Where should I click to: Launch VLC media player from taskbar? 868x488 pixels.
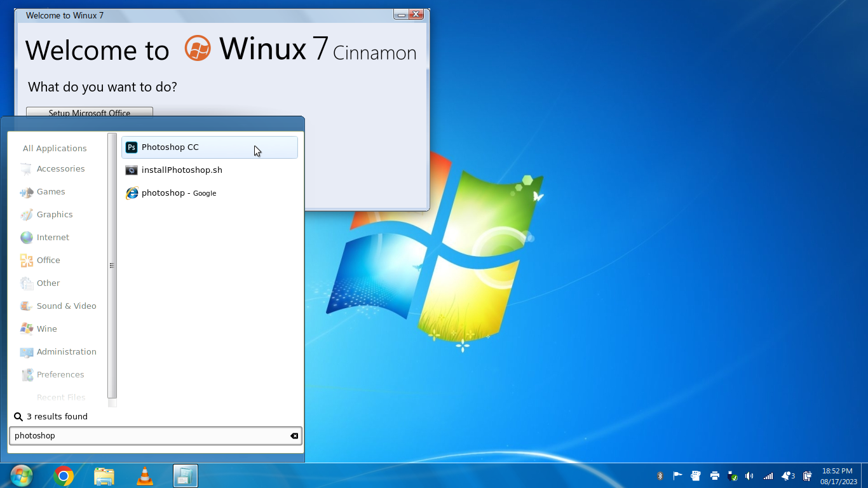[145, 476]
